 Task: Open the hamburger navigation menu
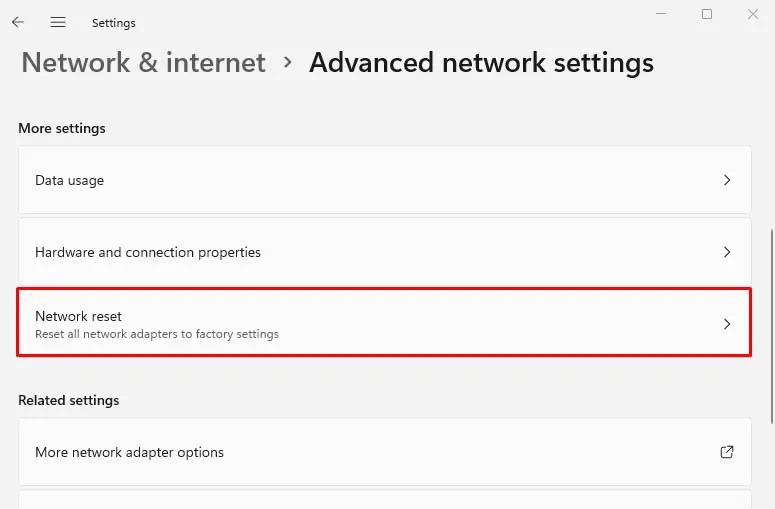[x=58, y=22]
